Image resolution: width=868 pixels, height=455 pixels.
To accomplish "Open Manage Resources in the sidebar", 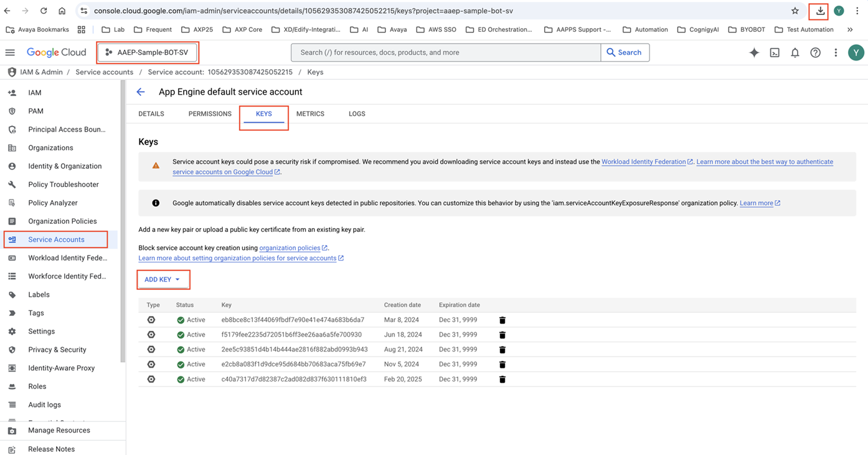I will pos(60,431).
